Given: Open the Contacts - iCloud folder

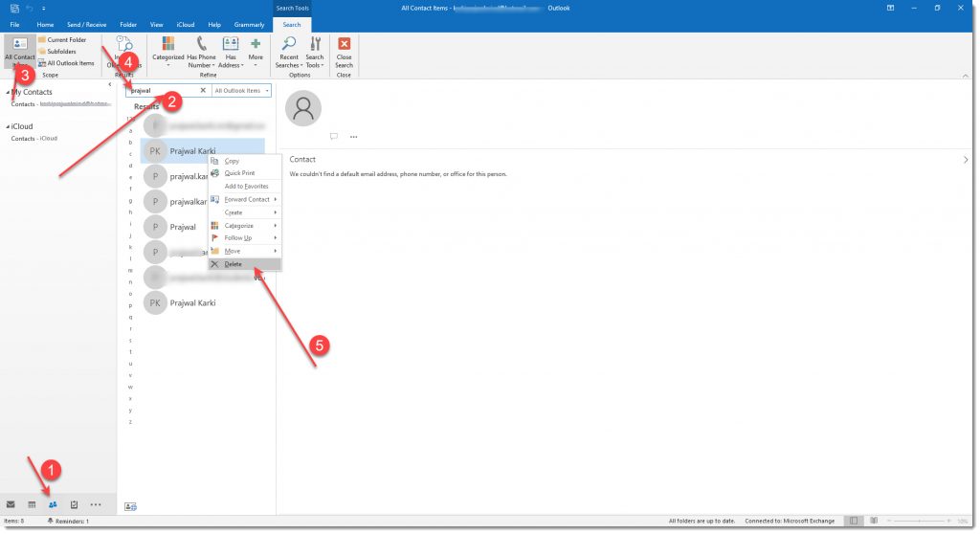Looking at the screenshot, I should (x=33, y=139).
